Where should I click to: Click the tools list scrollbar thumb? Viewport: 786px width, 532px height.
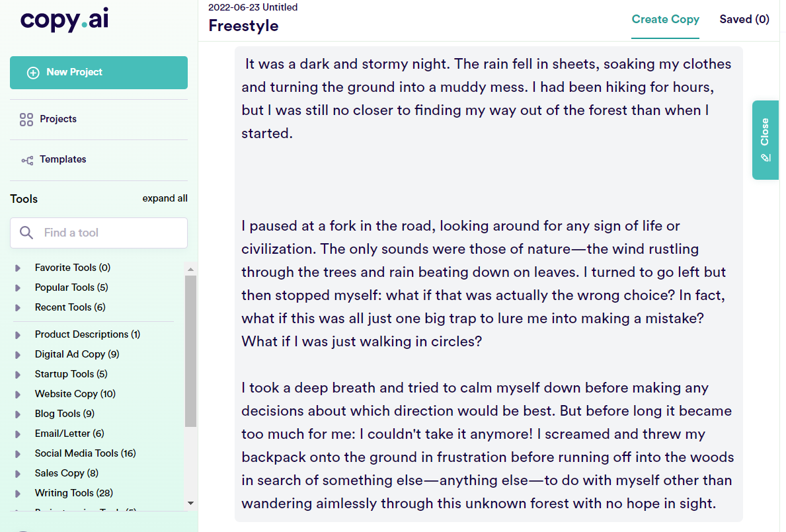tap(190, 351)
